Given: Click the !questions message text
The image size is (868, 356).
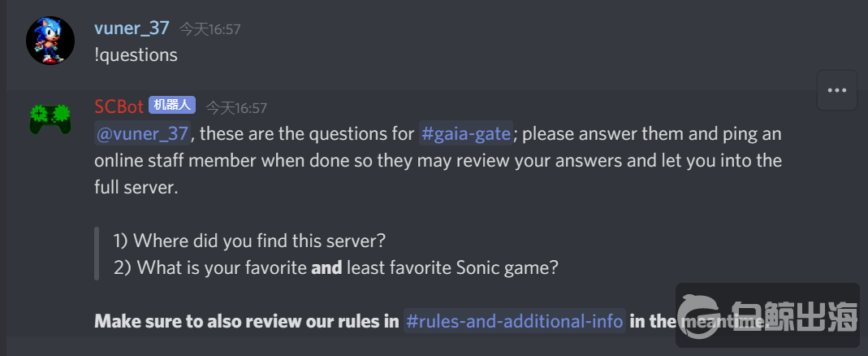Looking at the screenshot, I should 136,54.
